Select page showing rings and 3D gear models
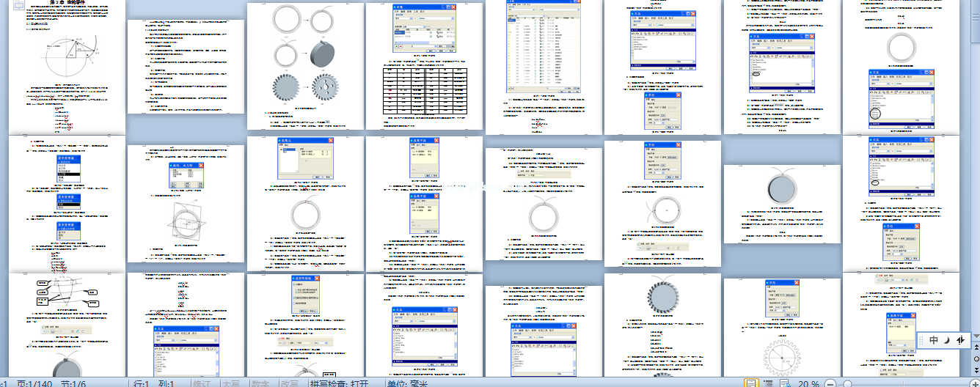Image resolution: width=980 pixels, height=387 pixels. (305, 67)
